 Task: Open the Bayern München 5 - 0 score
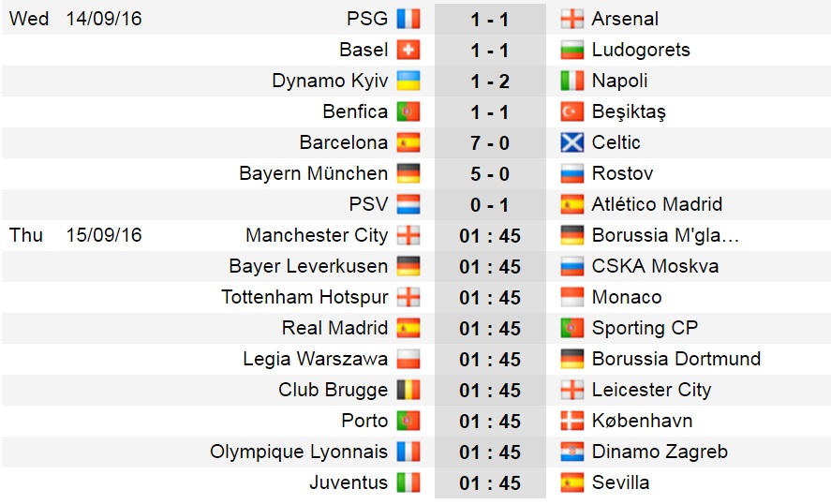(490, 174)
